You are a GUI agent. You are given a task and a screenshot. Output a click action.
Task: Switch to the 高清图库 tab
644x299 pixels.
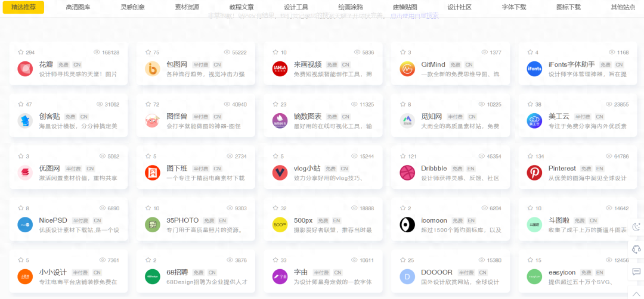(78, 7)
